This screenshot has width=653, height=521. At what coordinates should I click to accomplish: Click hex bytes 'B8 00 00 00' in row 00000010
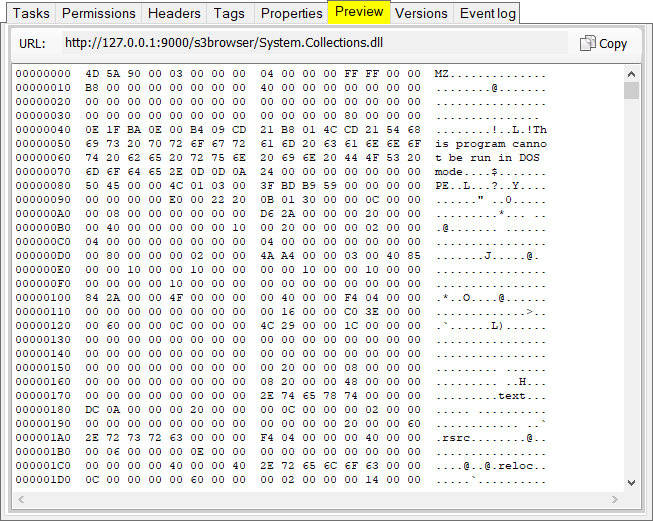point(123,88)
